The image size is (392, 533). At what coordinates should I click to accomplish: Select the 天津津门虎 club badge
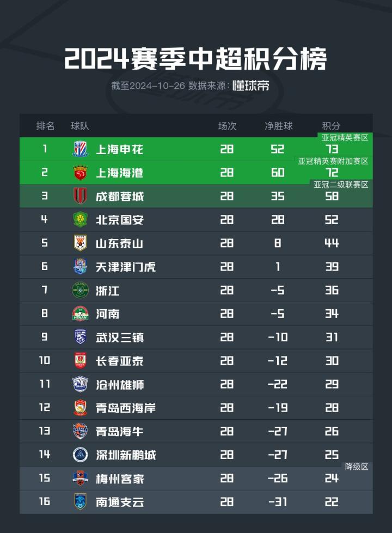pos(81,266)
